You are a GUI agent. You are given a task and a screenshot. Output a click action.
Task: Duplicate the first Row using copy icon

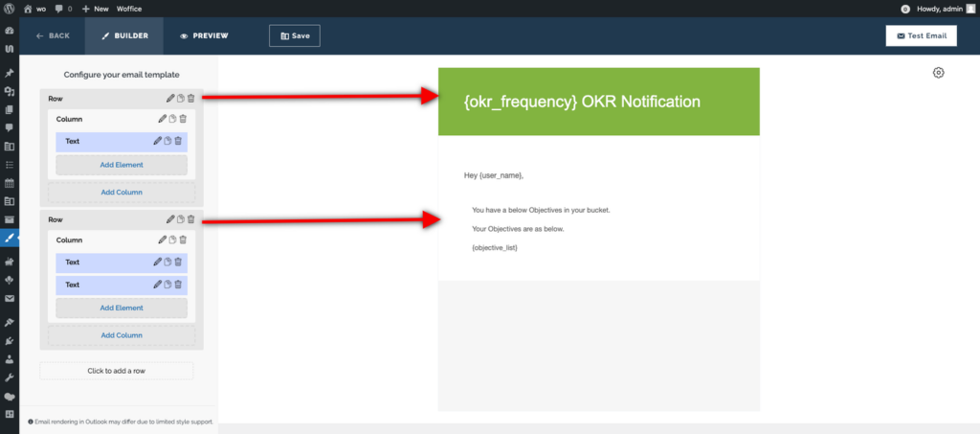[x=181, y=98]
